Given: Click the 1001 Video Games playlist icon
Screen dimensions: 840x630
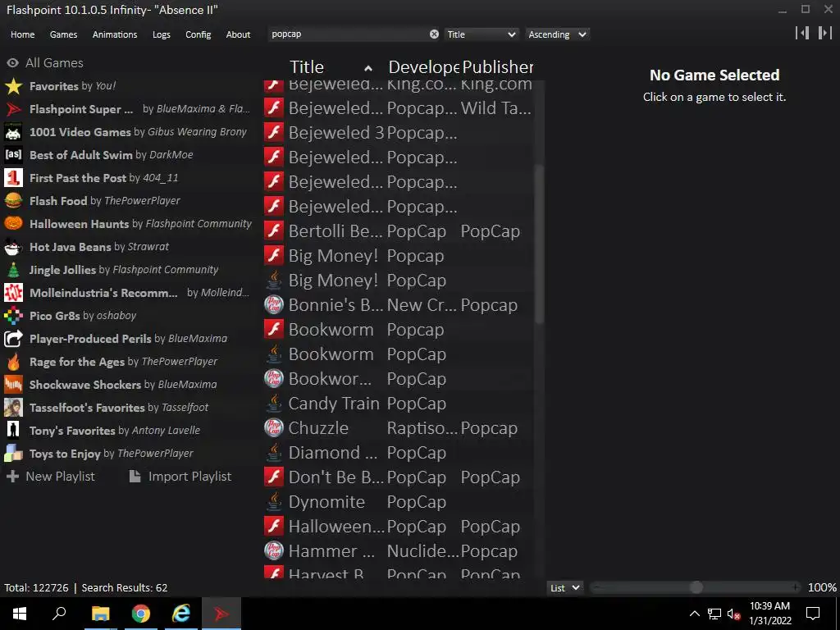Looking at the screenshot, I should click(13, 132).
